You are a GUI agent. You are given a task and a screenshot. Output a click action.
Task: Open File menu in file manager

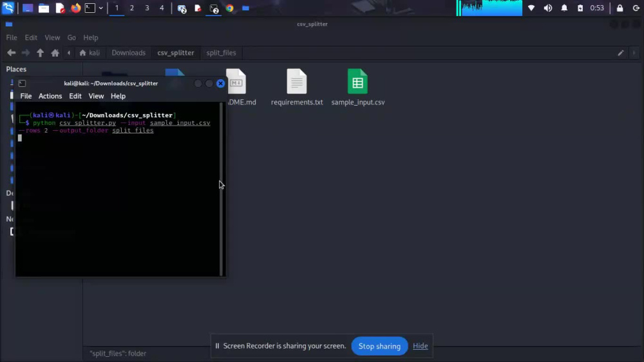pyautogui.click(x=12, y=37)
